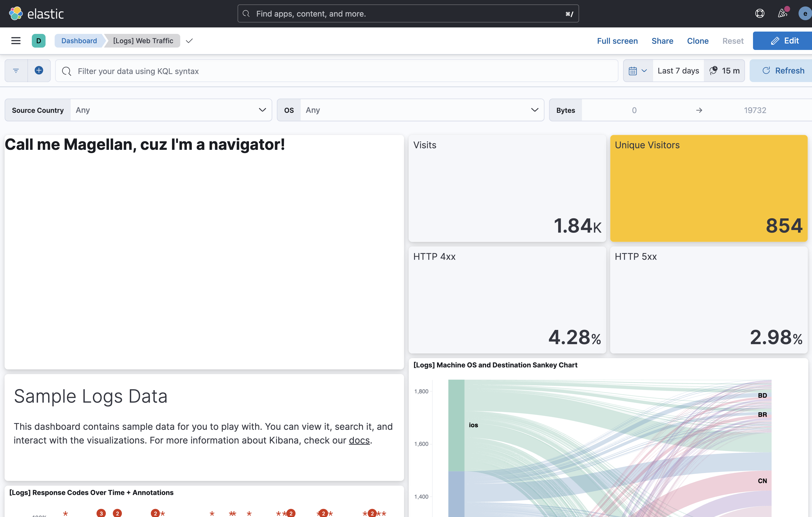Open dashboard saved status chevron

(x=189, y=41)
